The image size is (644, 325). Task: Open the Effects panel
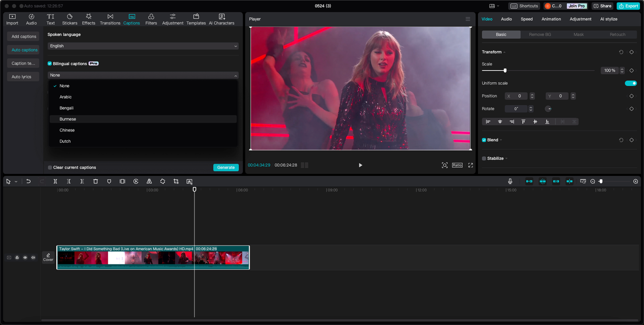click(89, 19)
